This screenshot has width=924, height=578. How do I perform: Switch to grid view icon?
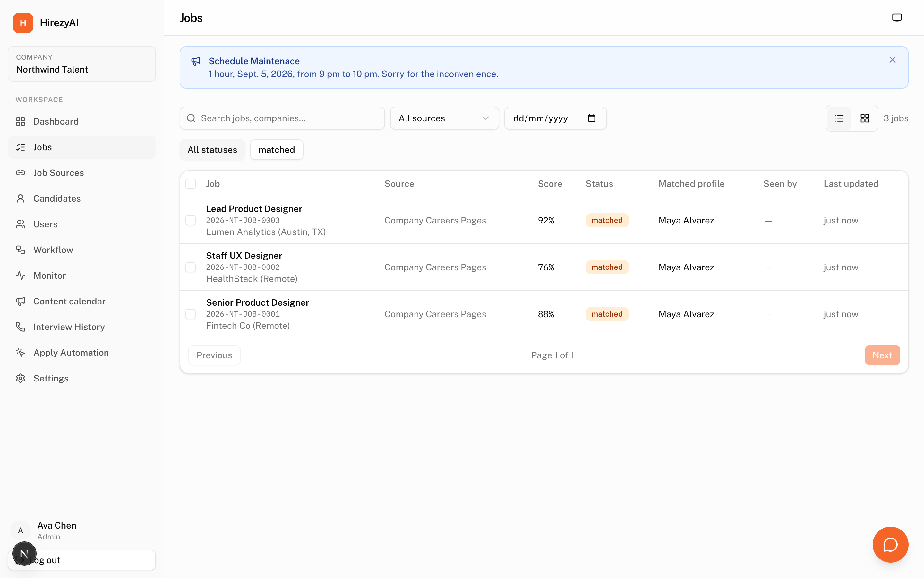(865, 118)
